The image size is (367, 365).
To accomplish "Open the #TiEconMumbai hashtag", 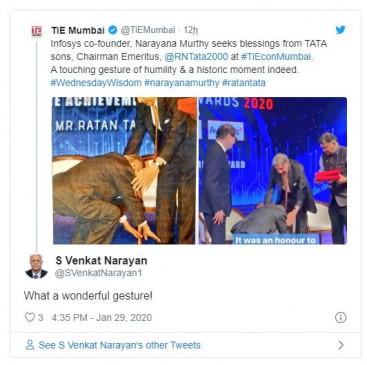I will pyautogui.click(x=276, y=57).
